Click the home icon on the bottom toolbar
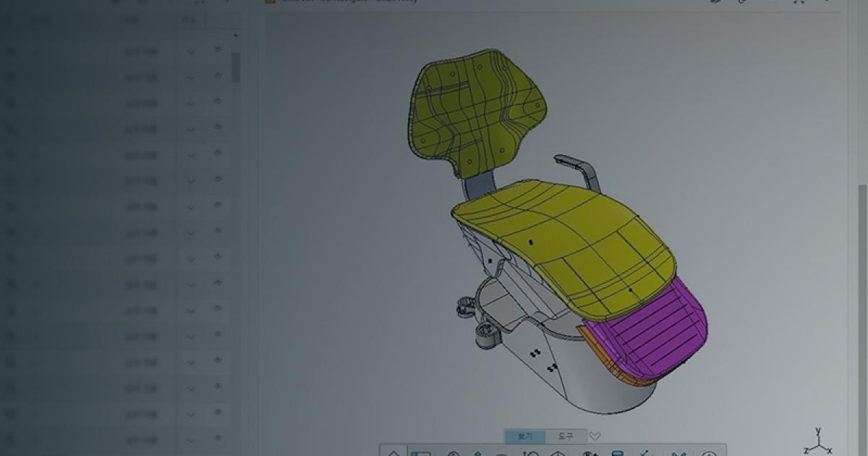Image resolution: width=868 pixels, height=456 pixels. tap(393, 453)
